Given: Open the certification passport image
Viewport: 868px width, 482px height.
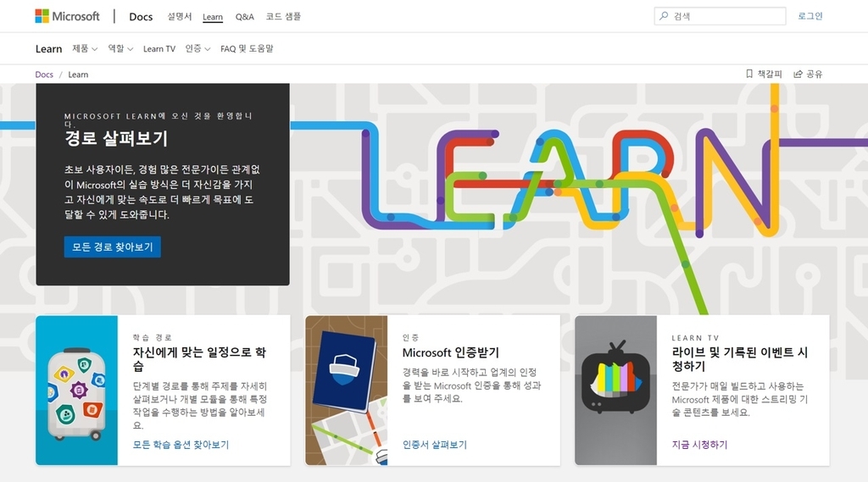Looking at the screenshot, I should click(346, 391).
